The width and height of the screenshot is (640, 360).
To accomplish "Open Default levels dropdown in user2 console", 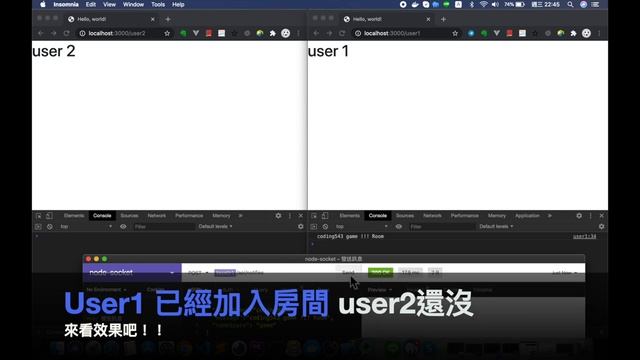I will pos(215,227).
